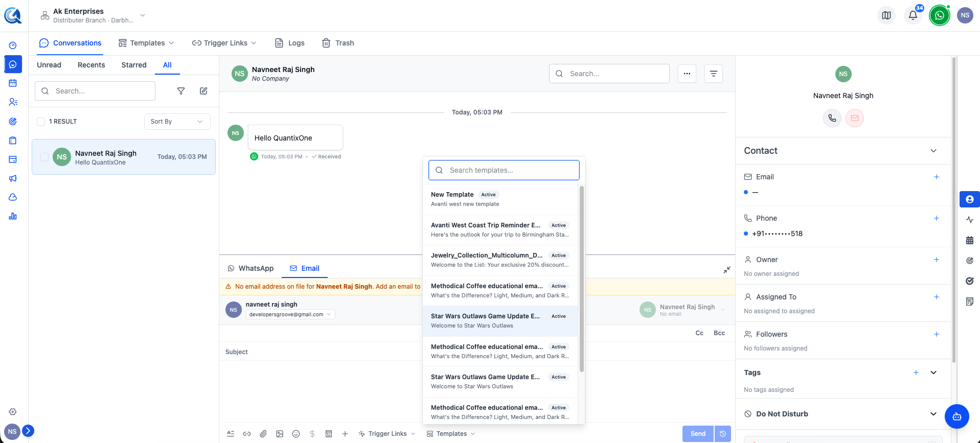The image size is (980, 443).
Task: Add Cc recipients
Action: coord(699,333)
